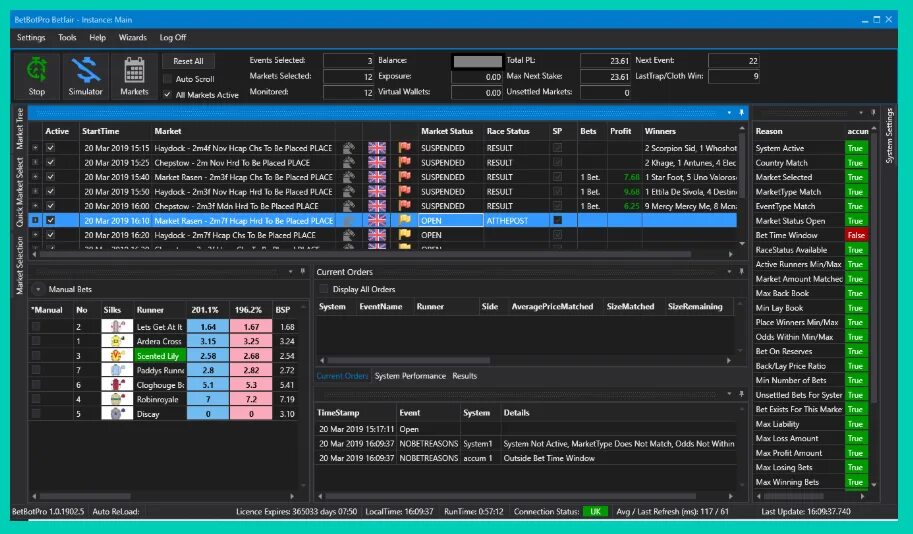The image size is (913, 534).
Task: Open the Market Tree side tab
Action: coord(20,128)
